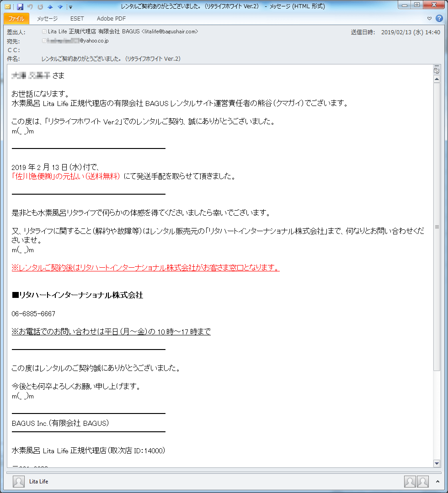Minimize the message window
The height and width of the screenshot is (493, 448).
[405, 5]
